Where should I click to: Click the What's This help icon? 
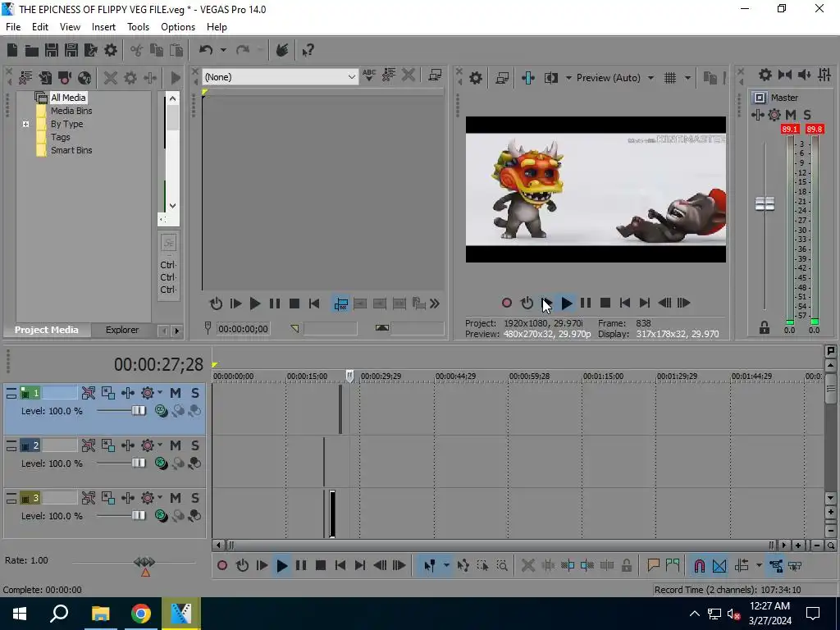(308, 50)
